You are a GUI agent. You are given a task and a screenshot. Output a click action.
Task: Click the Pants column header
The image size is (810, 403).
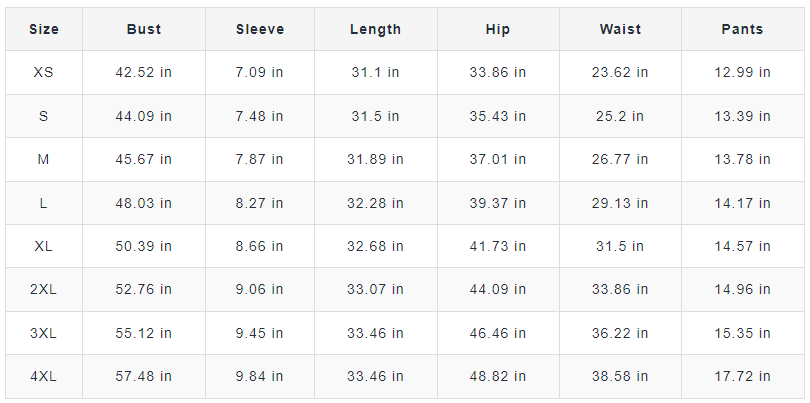click(742, 29)
